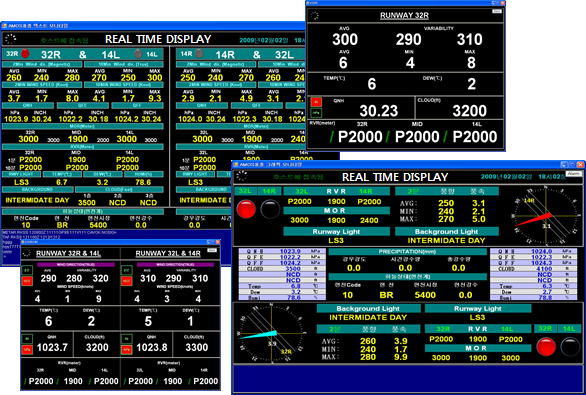Click the dark 14R indicator lamp beside red lamp

click(270, 209)
